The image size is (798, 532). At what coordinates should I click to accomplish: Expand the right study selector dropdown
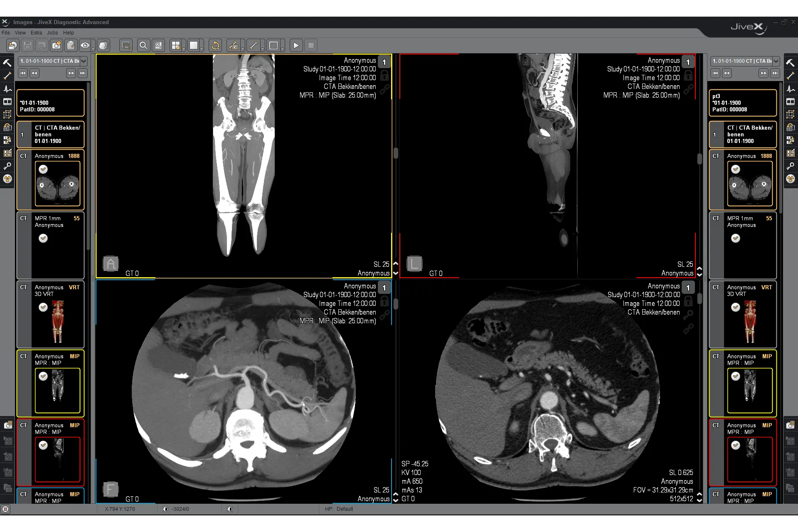(776, 61)
